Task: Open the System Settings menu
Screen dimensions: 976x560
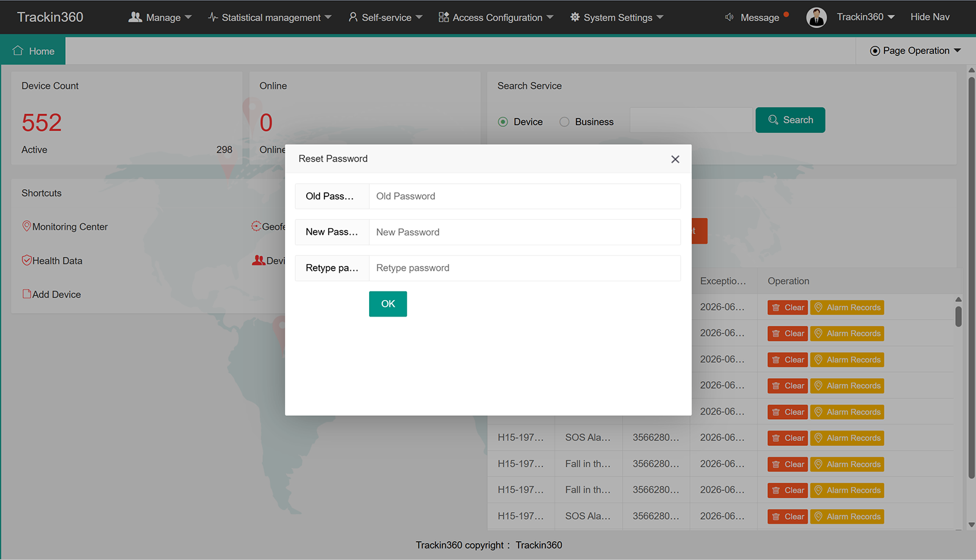Action: click(616, 17)
